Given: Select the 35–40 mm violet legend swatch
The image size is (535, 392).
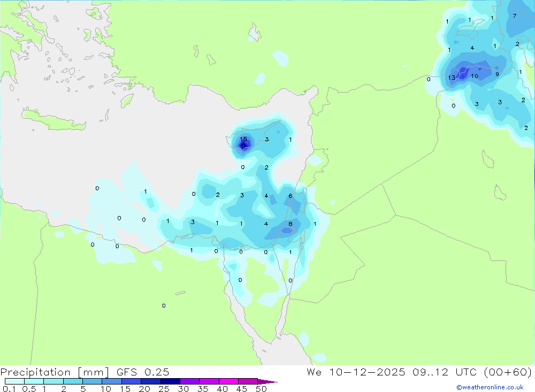Looking at the screenshot, I should [209, 381].
